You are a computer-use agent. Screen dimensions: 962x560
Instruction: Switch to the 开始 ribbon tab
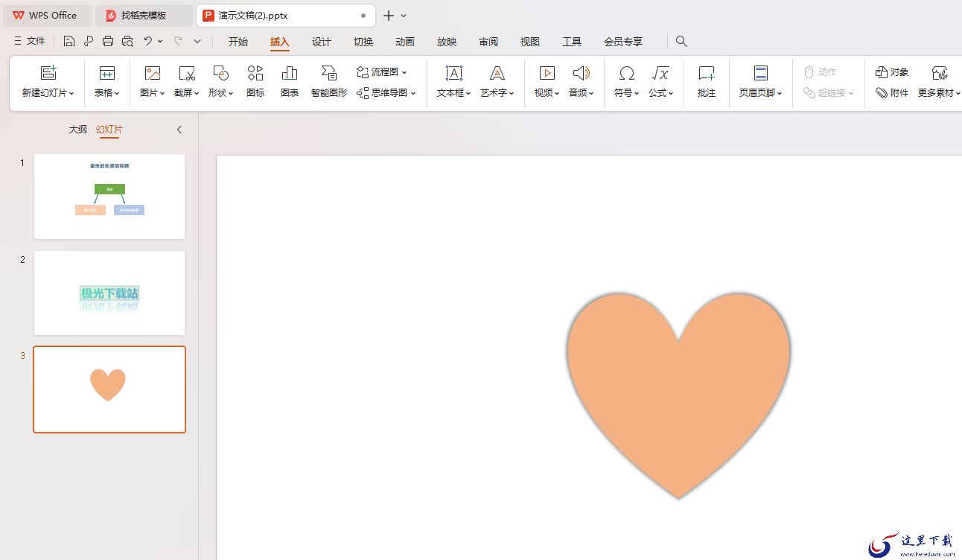point(238,42)
